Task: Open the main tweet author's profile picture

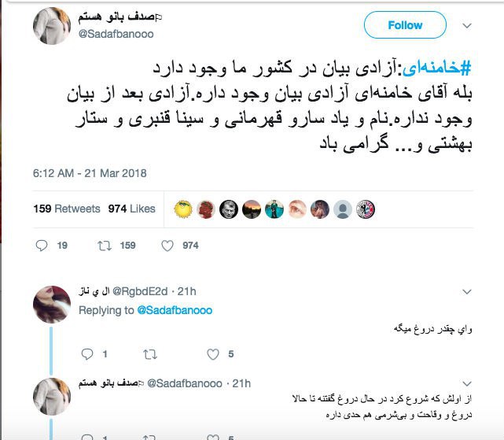Action: (x=52, y=26)
